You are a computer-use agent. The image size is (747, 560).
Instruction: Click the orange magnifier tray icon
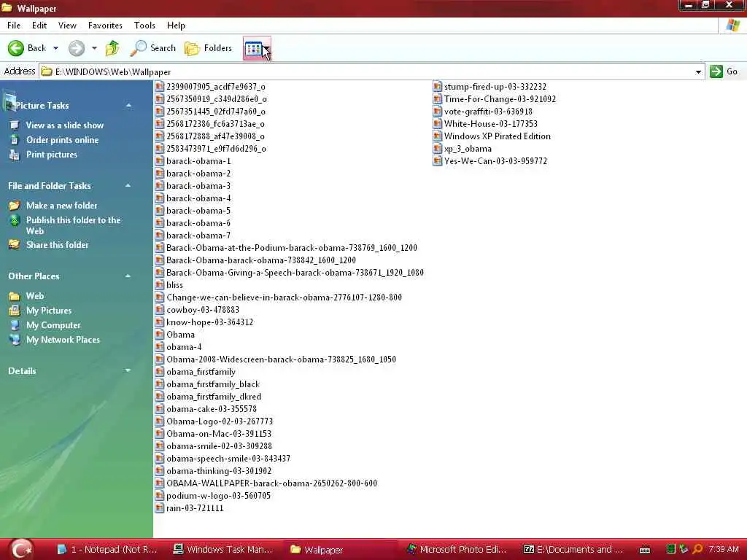pos(697,549)
